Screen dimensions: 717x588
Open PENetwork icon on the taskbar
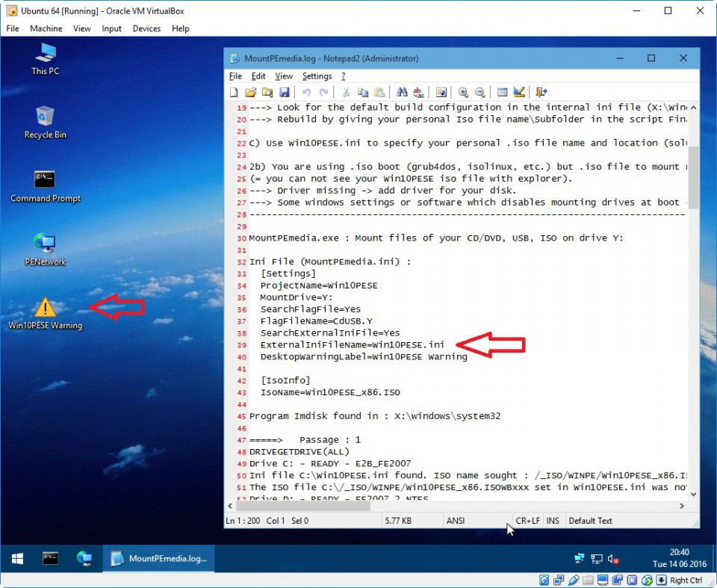pos(84,559)
